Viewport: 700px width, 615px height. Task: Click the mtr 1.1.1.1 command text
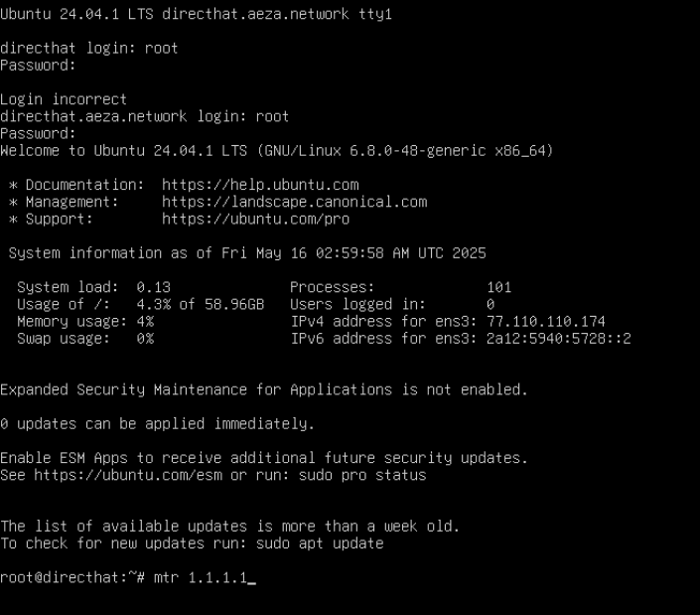point(200,577)
